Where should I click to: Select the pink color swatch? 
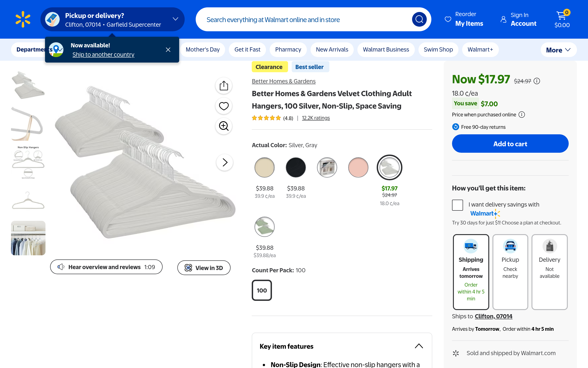(x=358, y=167)
